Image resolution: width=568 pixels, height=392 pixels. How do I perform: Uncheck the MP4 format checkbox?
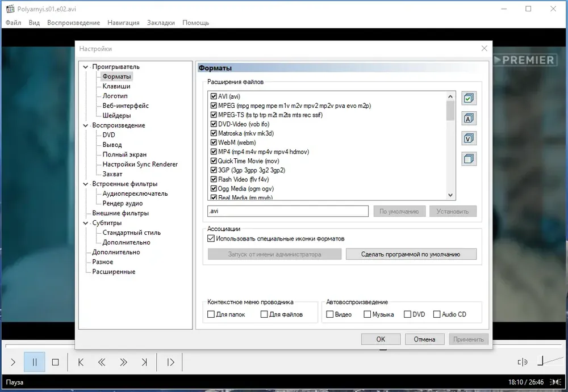point(214,151)
